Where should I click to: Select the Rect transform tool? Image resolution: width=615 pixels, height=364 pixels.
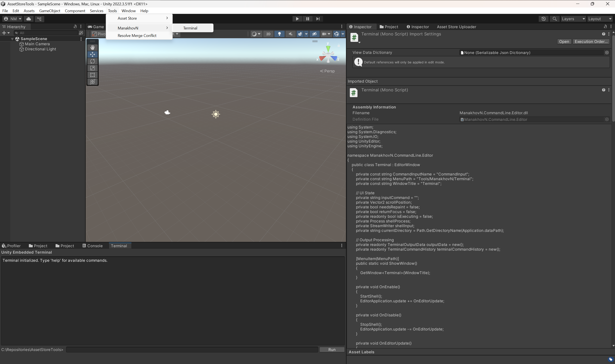[92, 75]
